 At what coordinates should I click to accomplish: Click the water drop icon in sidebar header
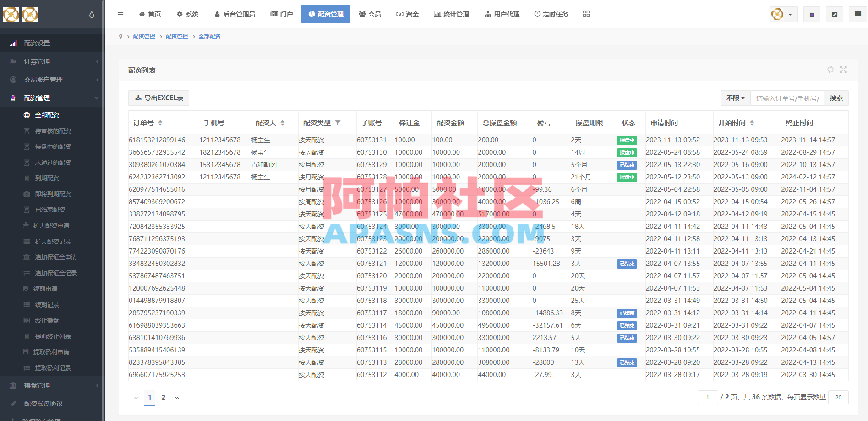(x=91, y=14)
